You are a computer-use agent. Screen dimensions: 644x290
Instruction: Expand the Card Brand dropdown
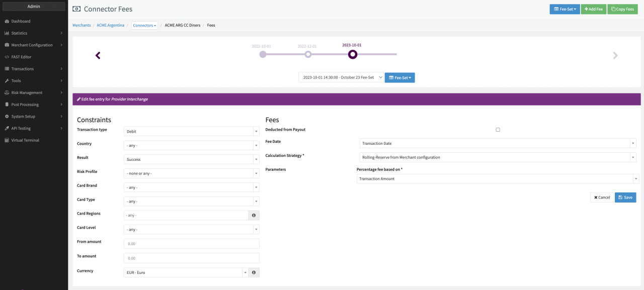point(191,187)
